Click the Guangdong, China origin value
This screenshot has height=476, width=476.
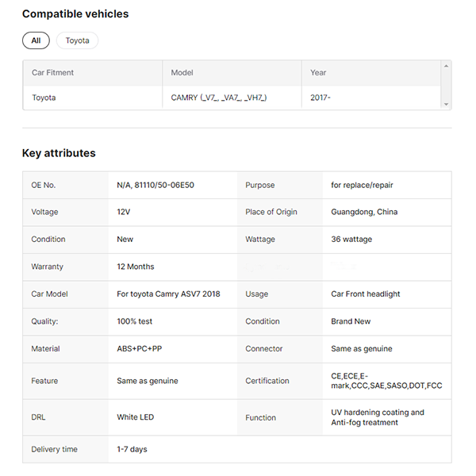click(364, 212)
